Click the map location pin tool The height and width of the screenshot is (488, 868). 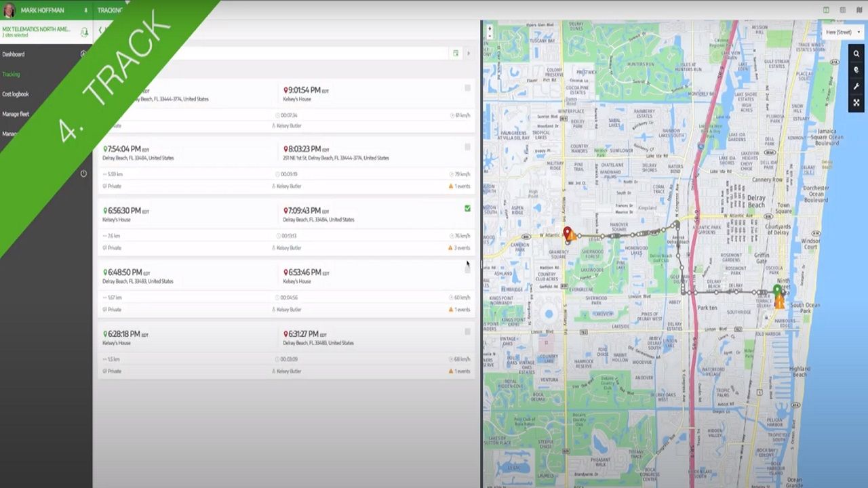[x=856, y=70]
